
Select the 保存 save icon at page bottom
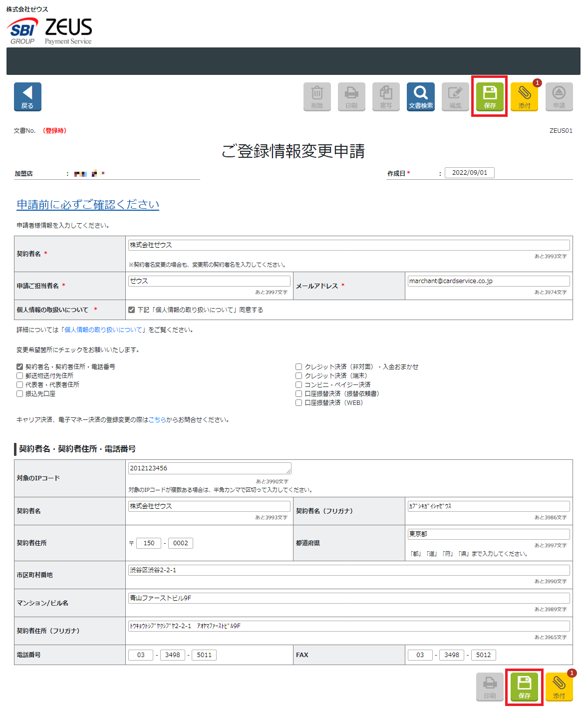coord(524,687)
